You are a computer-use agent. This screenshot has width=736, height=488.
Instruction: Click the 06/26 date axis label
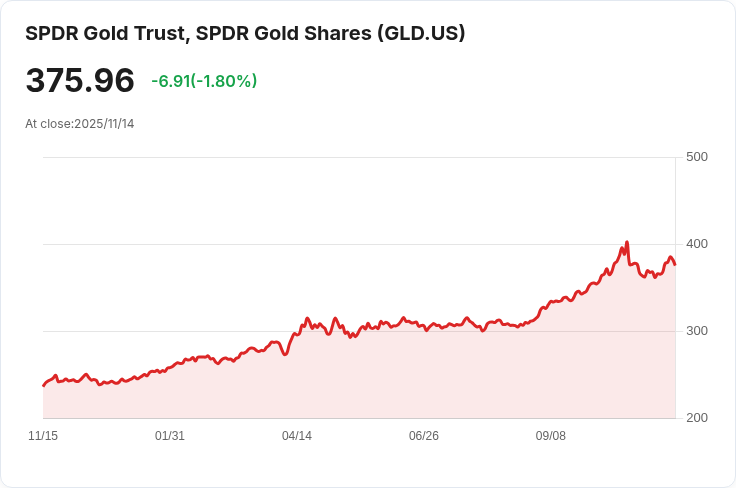(x=424, y=436)
